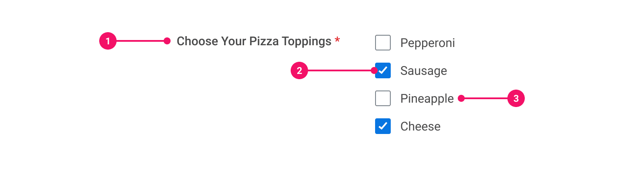This screenshot has height=174, width=644.
Task: Click the pink annotation badge numbered 1
Action: tap(108, 41)
